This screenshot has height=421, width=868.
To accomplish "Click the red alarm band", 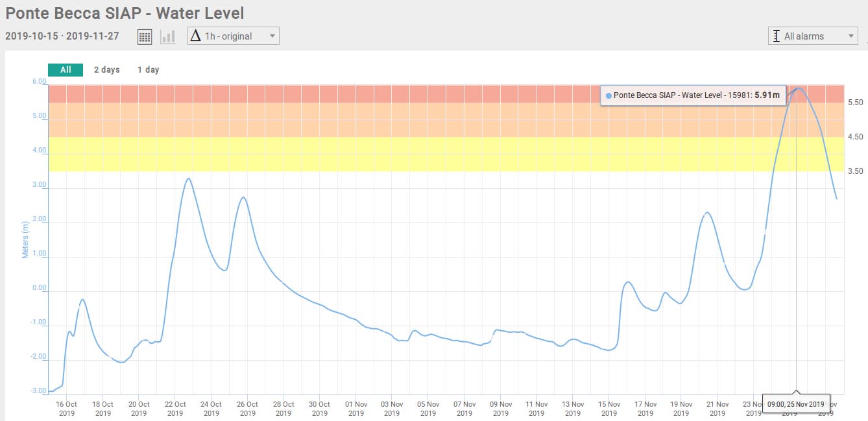I will [324, 94].
